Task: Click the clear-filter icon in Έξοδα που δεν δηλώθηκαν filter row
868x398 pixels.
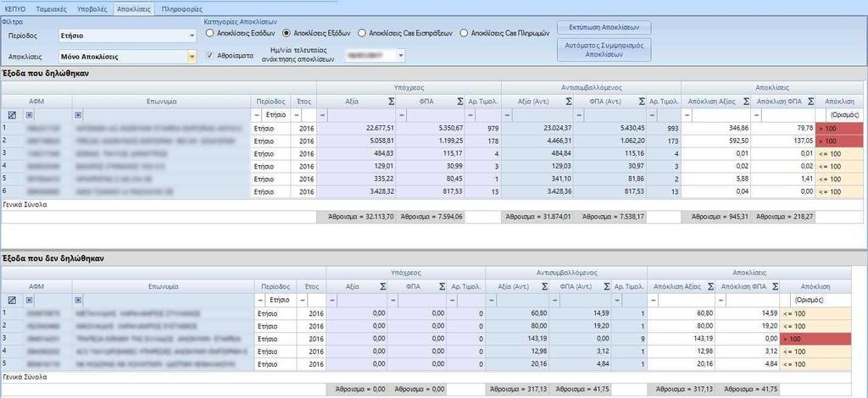Action: [12, 300]
